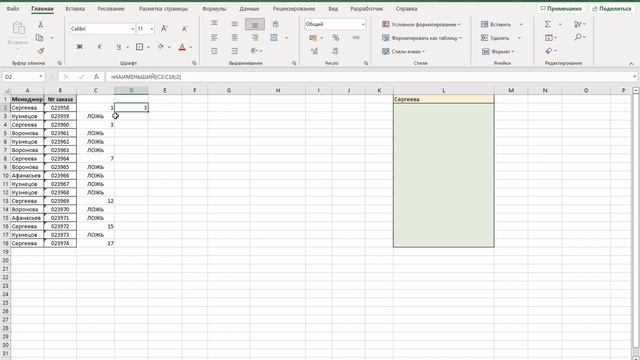The height and width of the screenshot is (360, 640).
Task: Toggle the highlighted bottom align button
Action: click(x=255, y=24)
